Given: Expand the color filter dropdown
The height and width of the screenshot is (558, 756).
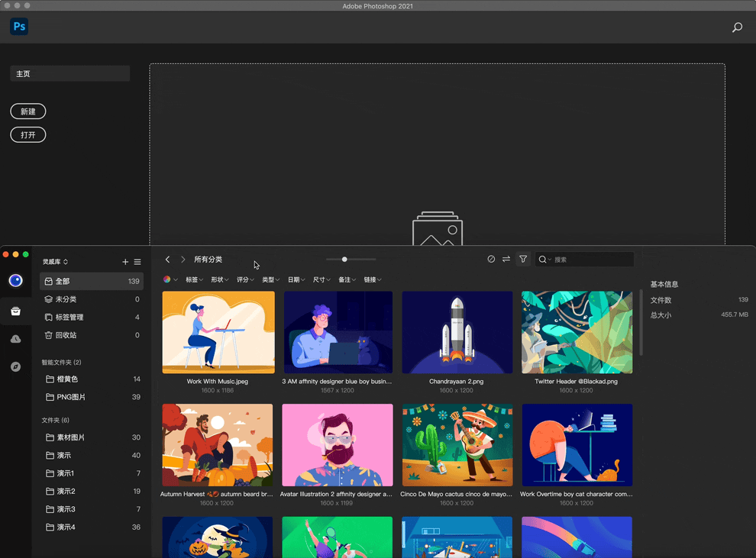Looking at the screenshot, I should click(170, 280).
